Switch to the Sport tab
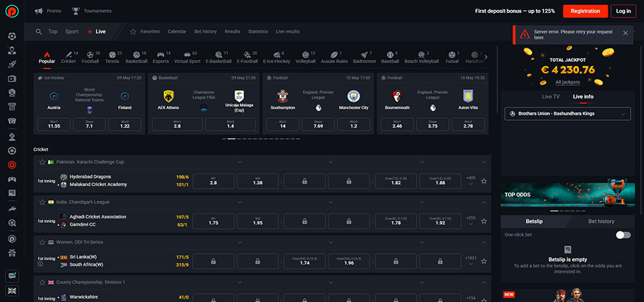Image resolution: width=644 pixels, height=302 pixels. point(72,32)
